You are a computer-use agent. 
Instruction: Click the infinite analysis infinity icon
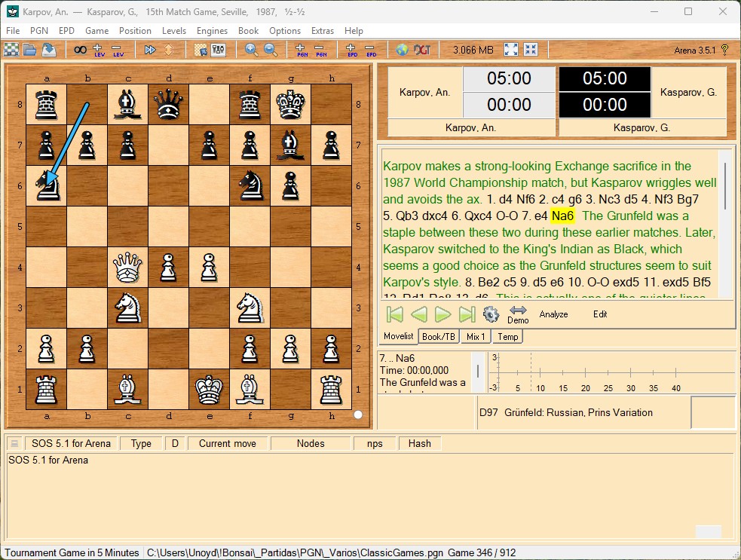[80, 50]
